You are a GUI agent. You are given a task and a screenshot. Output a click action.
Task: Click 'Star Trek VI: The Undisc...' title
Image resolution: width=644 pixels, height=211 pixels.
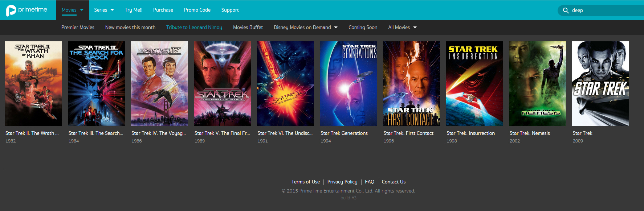(x=285, y=133)
